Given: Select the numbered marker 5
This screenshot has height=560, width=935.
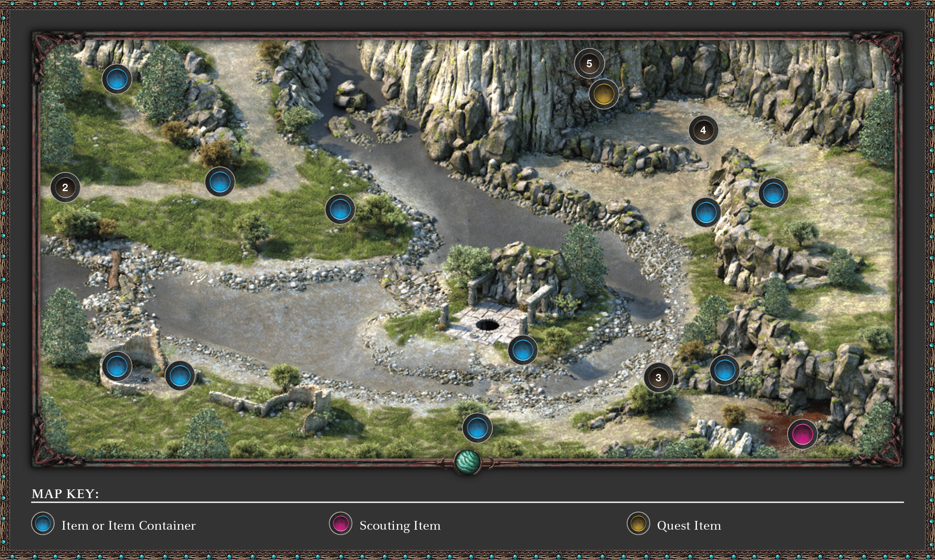Looking at the screenshot, I should [589, 64].
